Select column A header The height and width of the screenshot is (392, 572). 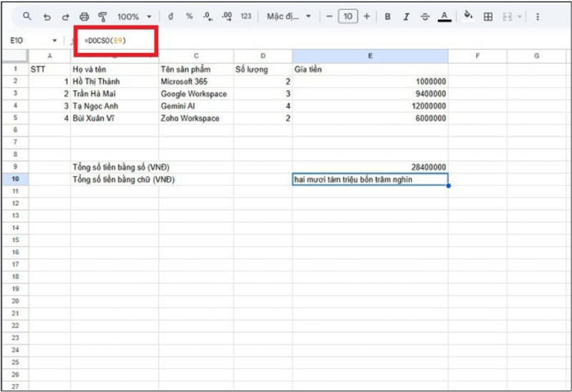click(x=49, y=56)
